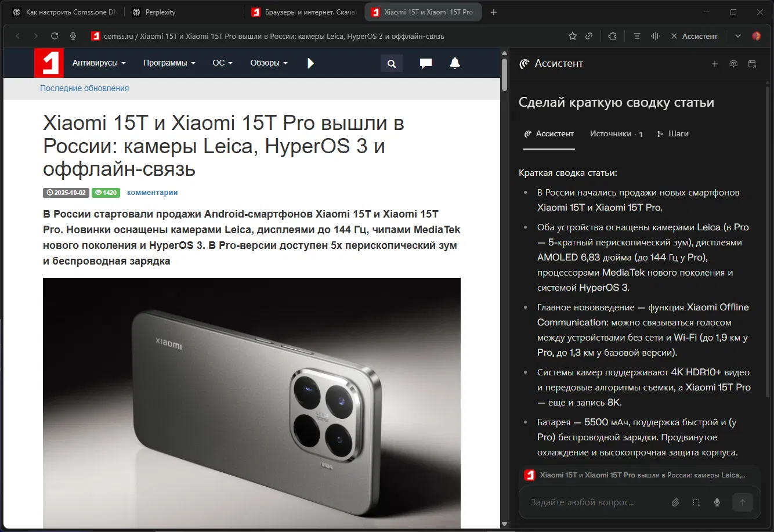774x532 pixels.
Task: Select the Ассистент answer tab
Action: point(549,134)
